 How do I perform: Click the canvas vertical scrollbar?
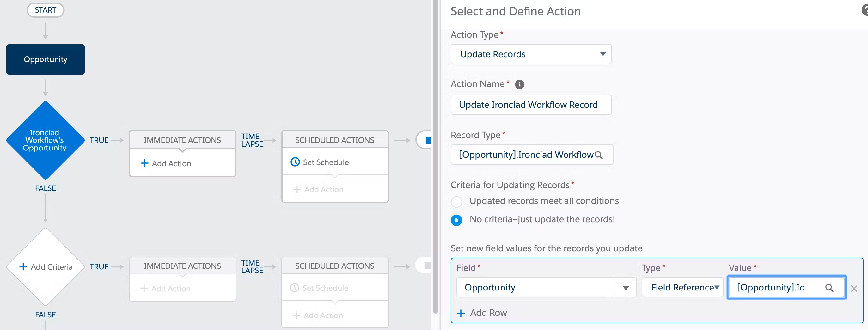coord(435,157)
